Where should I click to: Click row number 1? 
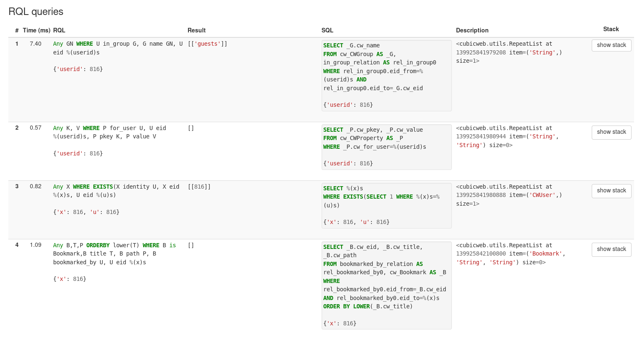point(17,44)
